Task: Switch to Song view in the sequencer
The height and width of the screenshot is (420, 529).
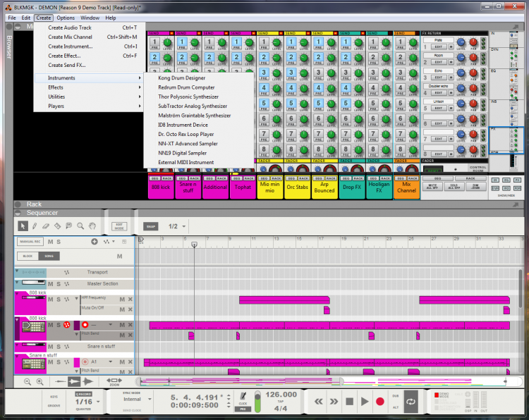Action: coord(49,256)
